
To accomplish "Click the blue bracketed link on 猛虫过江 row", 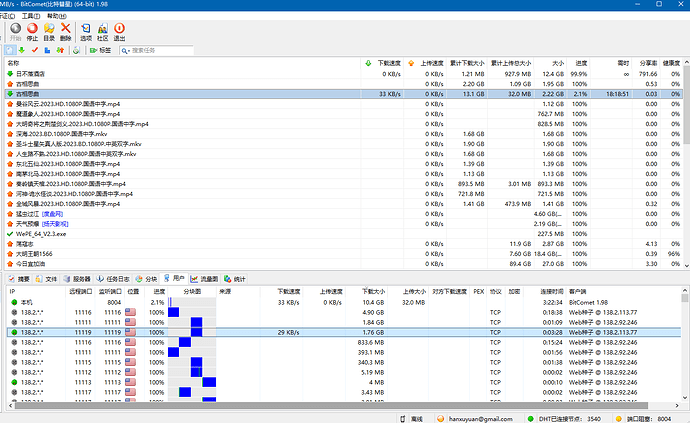I will 52,214.
